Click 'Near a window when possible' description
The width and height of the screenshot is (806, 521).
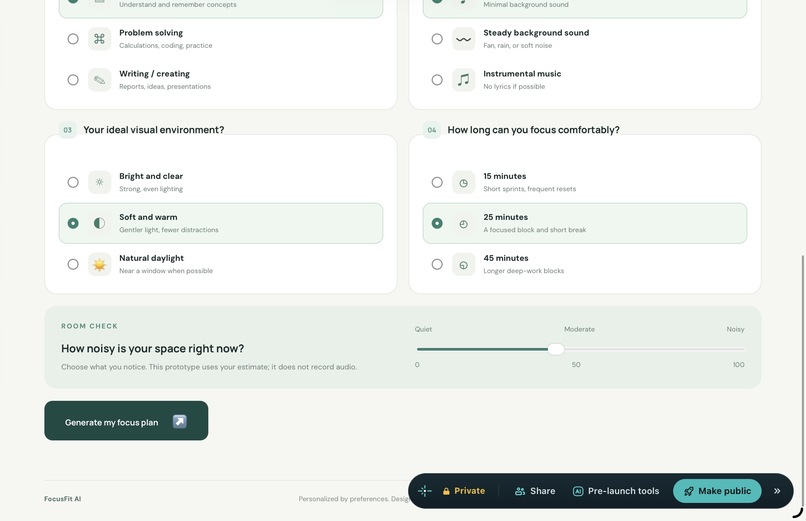166,271
